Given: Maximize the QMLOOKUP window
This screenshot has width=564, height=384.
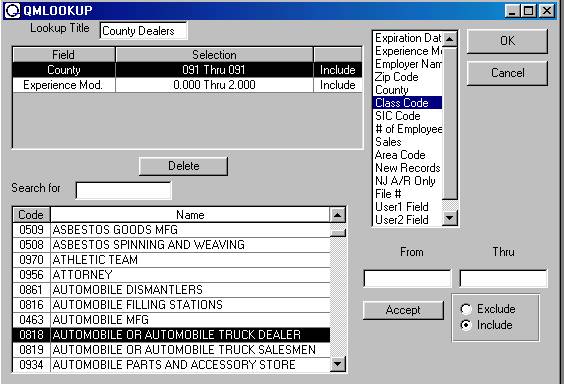Looking at the screenshot, I should click(529, 10).
